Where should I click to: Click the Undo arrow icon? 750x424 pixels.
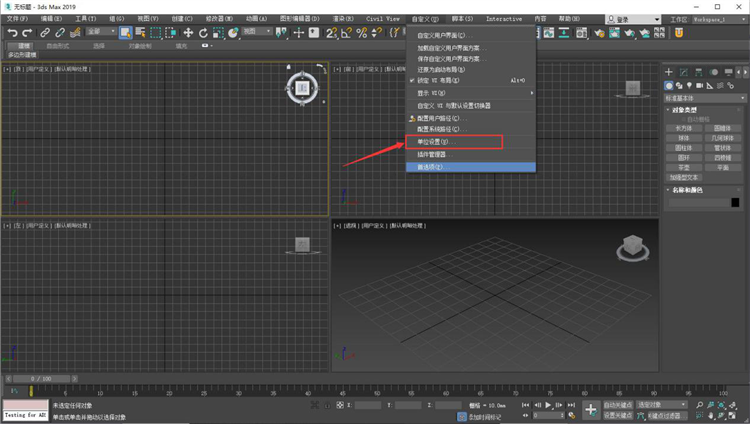click(12, 33)
